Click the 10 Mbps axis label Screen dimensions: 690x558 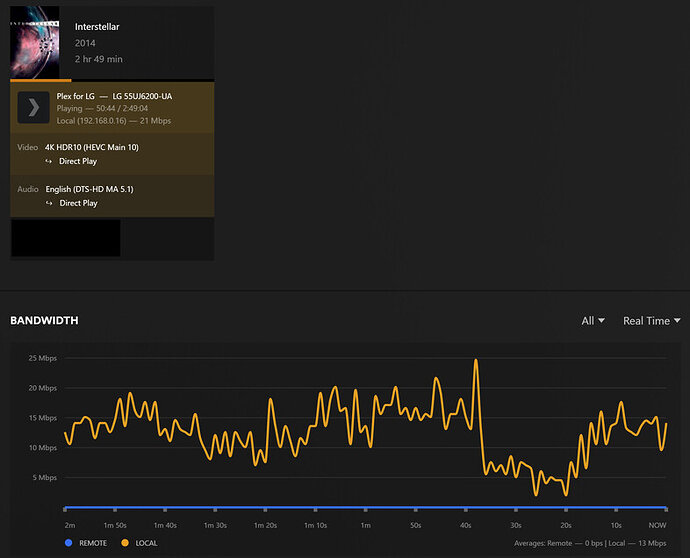click(43, 448)
